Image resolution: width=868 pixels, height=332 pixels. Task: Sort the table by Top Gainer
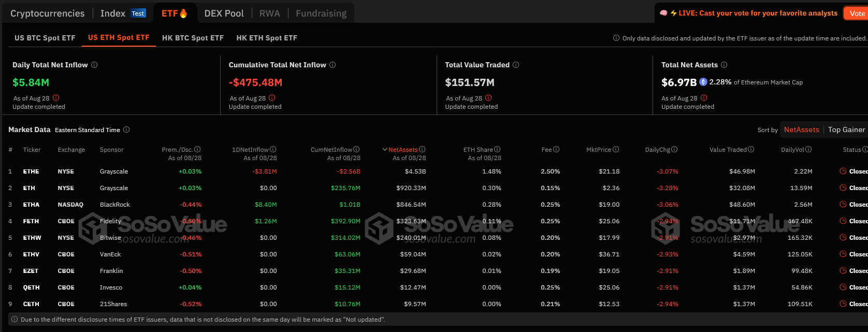coord(846,129)
